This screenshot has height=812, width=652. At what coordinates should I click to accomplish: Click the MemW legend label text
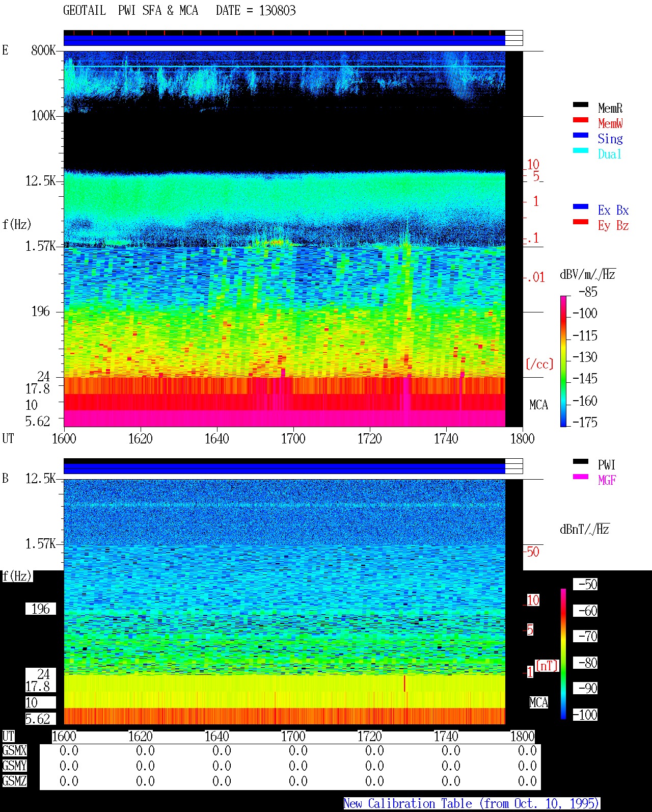[x=610, y=123]
